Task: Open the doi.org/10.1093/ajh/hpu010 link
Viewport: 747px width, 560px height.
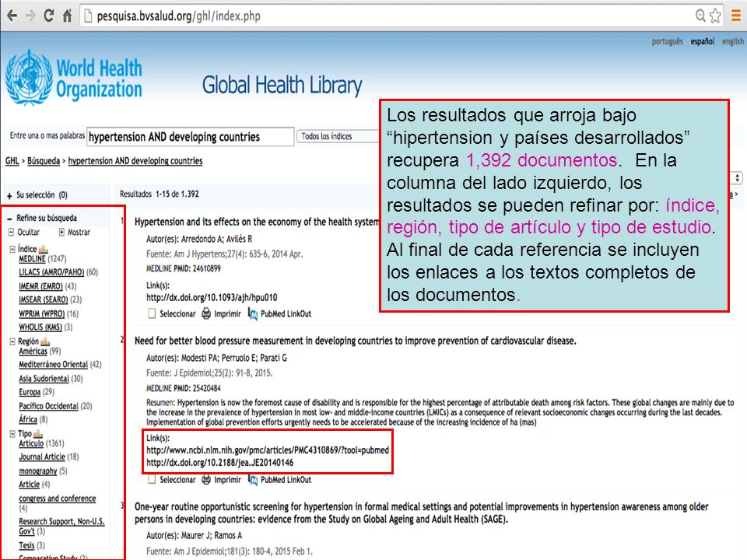Action: [x=212, y=298]
